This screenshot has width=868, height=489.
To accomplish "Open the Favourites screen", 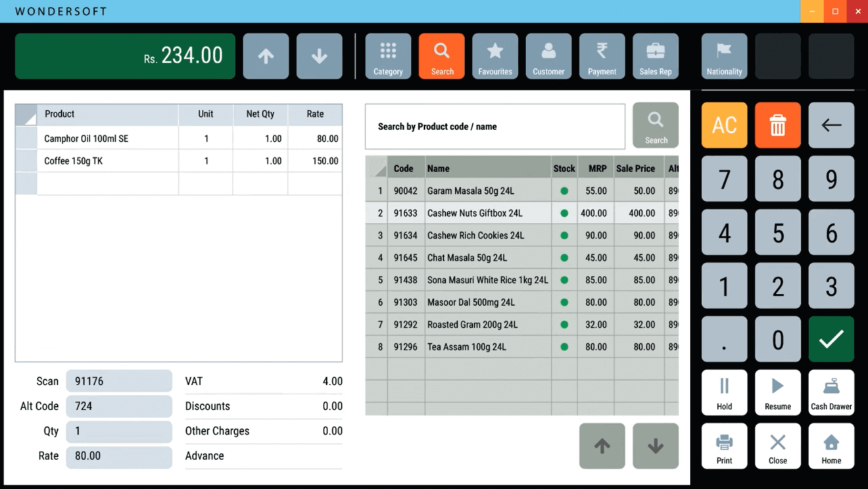I will point(495,56).
